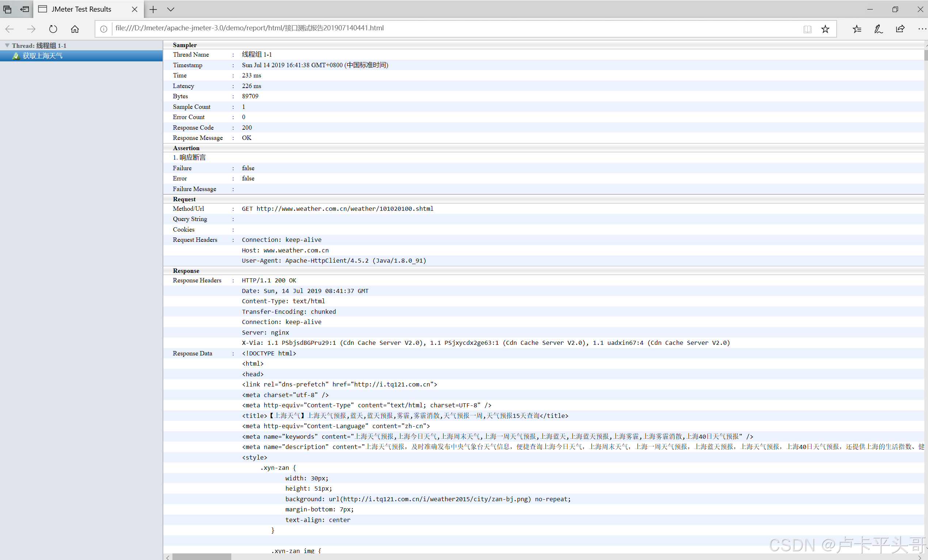Set tabs aside with the tab icon
The image size is (928, 560).
click(25, 9)
